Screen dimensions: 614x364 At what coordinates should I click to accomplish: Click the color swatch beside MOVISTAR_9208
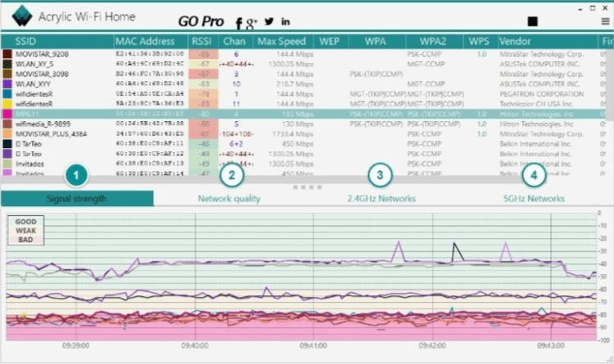[7, 54]
